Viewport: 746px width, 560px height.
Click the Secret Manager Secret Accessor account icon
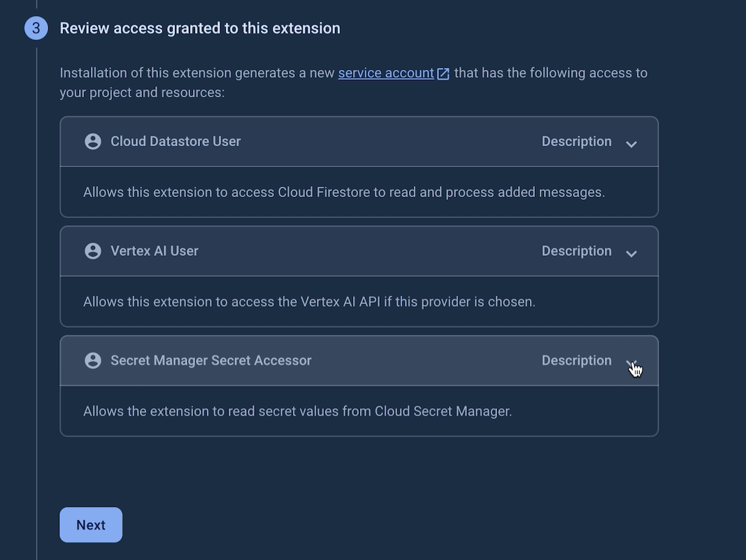pyautogui.click(x=93, y=361)
